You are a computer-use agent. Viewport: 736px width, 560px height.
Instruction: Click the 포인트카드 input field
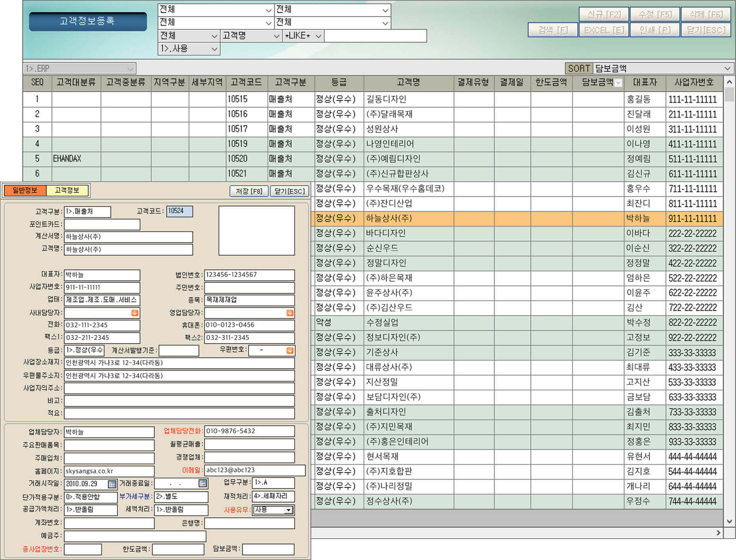pyautogui.click(x=102, y=224)
